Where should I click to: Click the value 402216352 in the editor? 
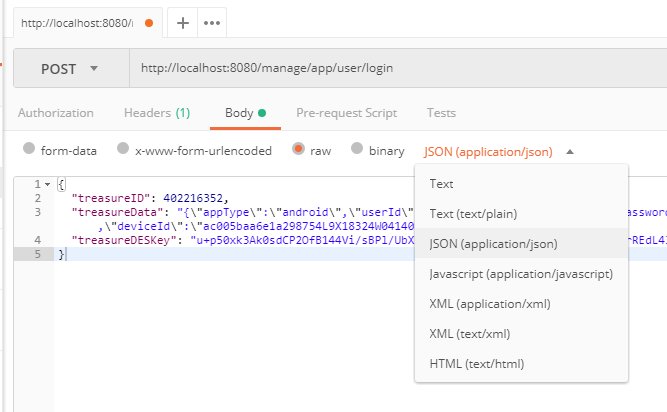(193, 198)
